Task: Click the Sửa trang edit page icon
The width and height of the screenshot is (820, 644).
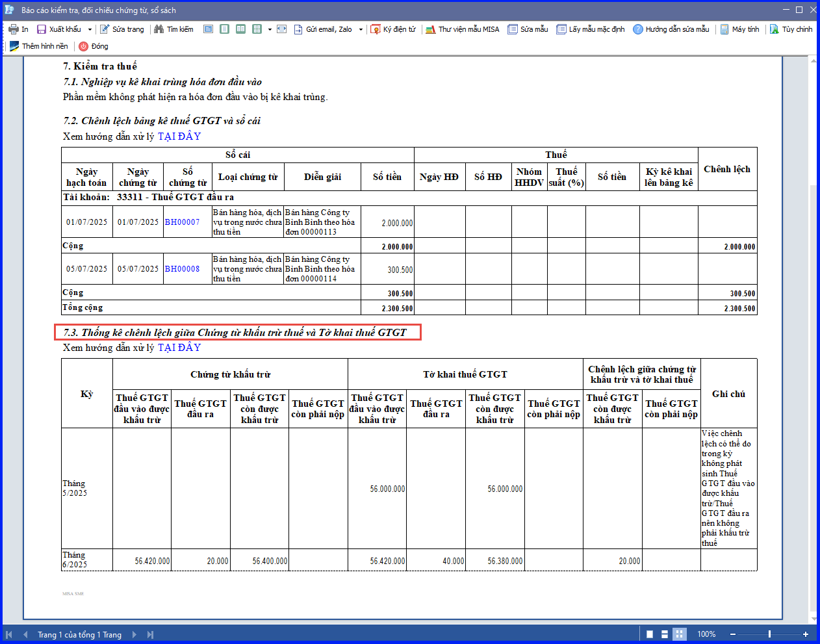Action: pyautogui.click(x=105, y=29)
